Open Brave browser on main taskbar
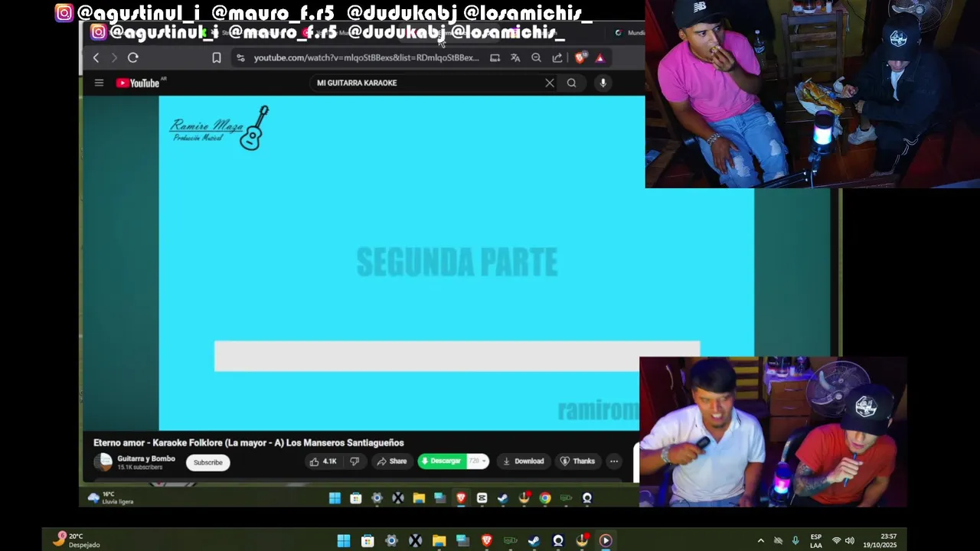980x551 pixels. point(487,541)
